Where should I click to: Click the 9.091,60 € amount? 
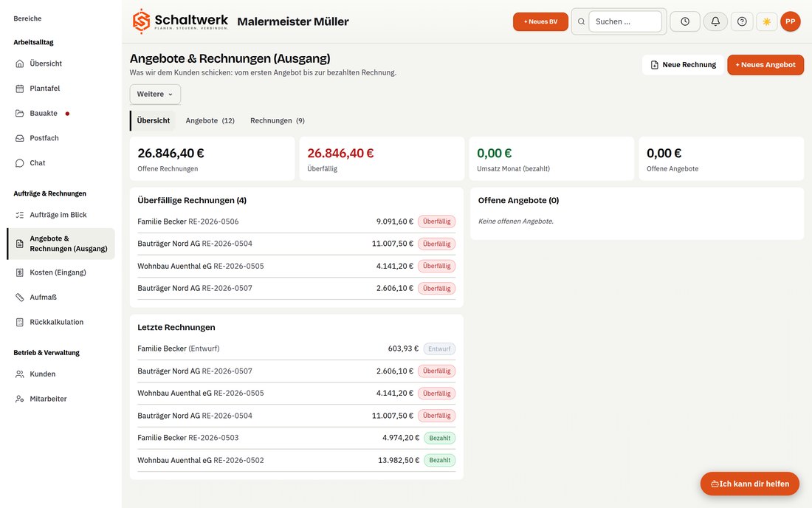point(395,222)
